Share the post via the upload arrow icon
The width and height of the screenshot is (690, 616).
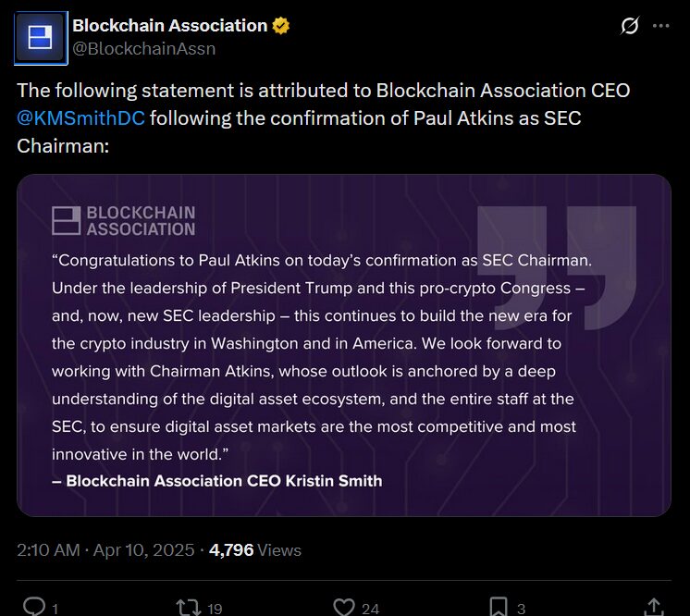(653, 606)
